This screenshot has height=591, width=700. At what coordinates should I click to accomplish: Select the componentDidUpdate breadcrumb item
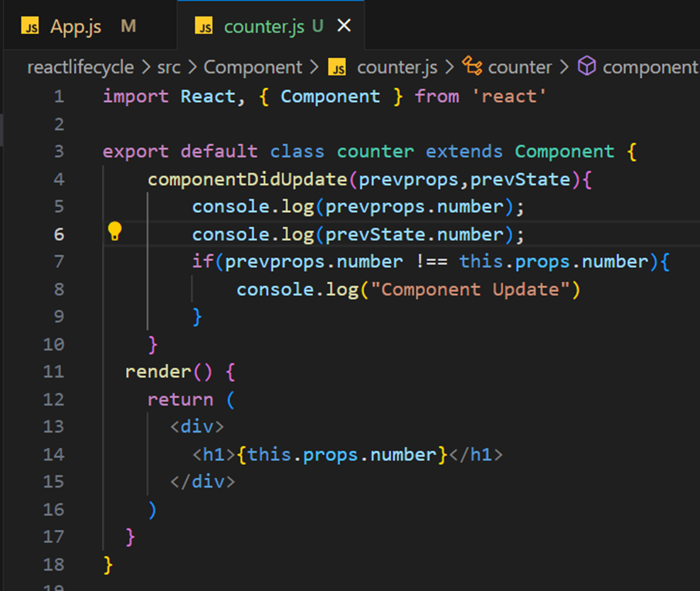651,67
